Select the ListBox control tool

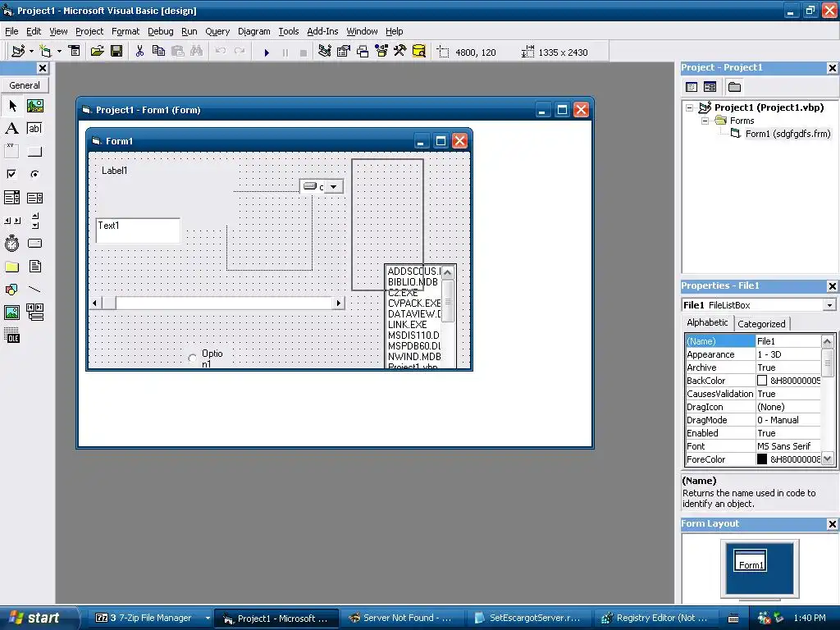[34, 198]
